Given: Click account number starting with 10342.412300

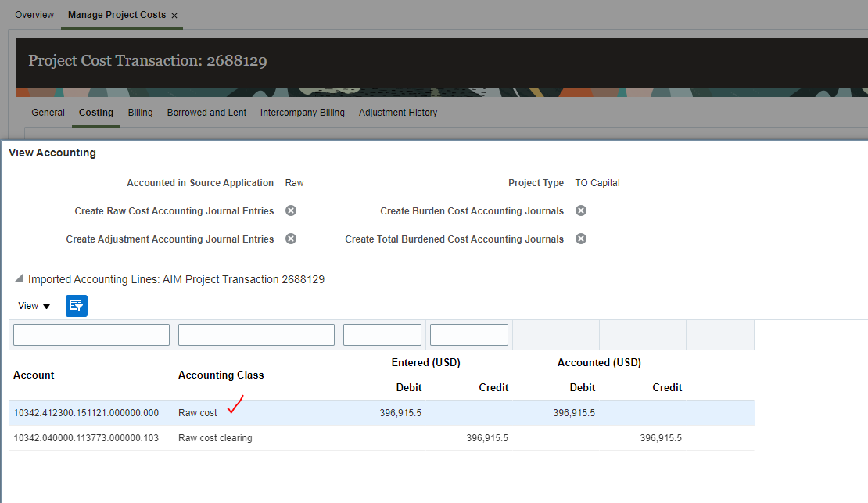Looking at the screenshot, I should [88, 412].
